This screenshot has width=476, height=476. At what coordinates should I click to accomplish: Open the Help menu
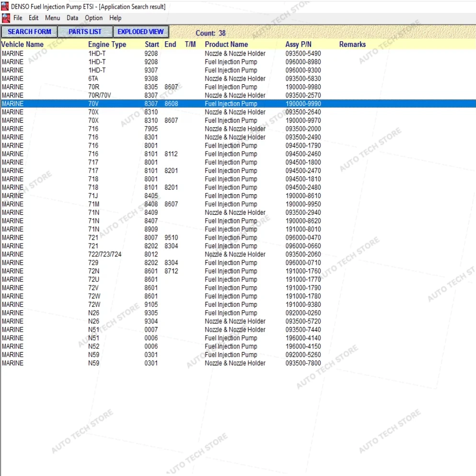point(116,18)
